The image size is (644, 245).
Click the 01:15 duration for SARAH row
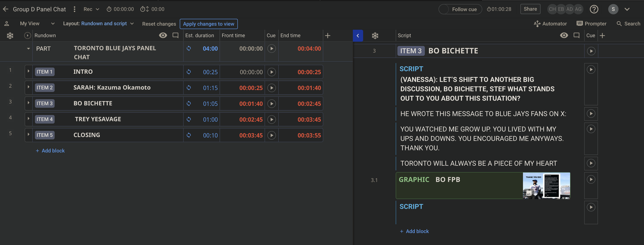pos(210,88)
